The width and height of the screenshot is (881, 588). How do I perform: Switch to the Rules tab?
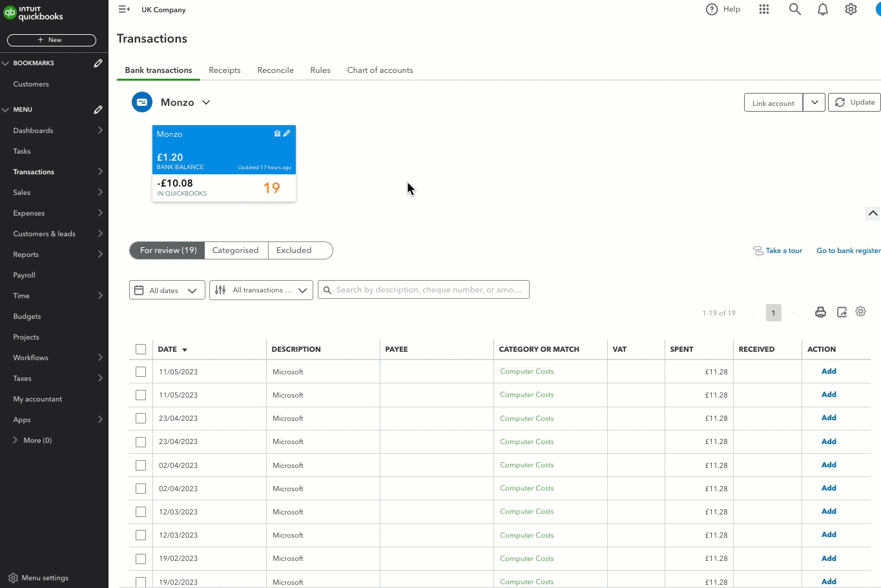[x=320, y=70]
